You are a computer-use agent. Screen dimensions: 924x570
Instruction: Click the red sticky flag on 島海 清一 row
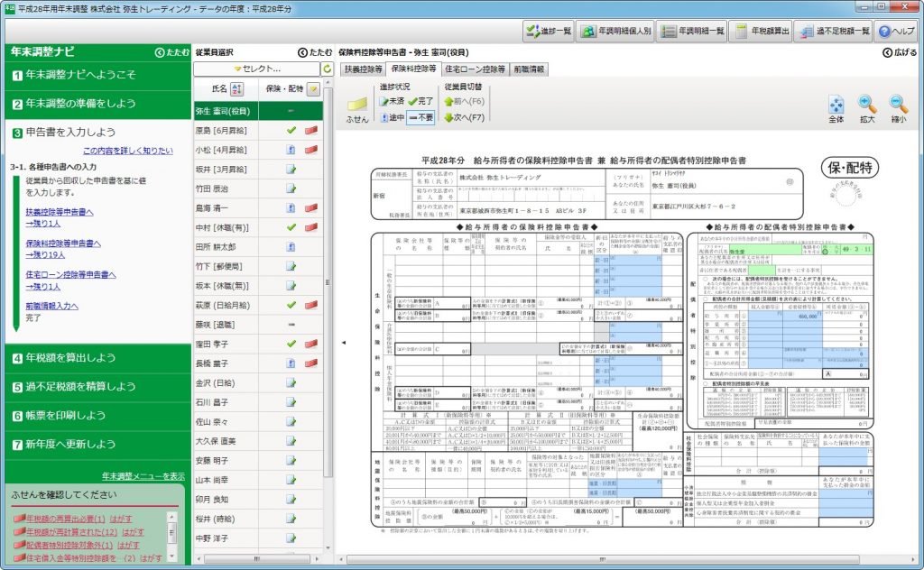[x=311, y=207]
